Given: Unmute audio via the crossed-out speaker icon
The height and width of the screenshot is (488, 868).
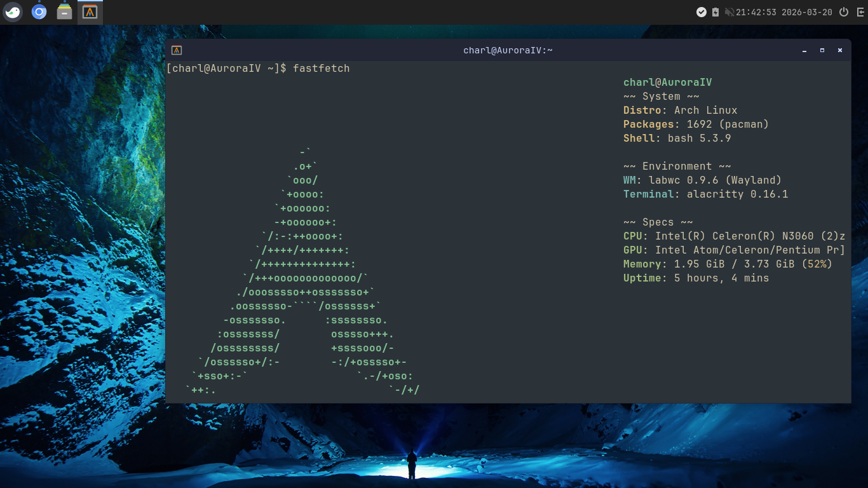Looking at the screenshot, I should point(729,11).
